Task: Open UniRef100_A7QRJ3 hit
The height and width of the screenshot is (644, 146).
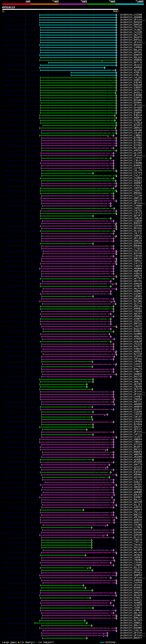Action: click(131, 72)
